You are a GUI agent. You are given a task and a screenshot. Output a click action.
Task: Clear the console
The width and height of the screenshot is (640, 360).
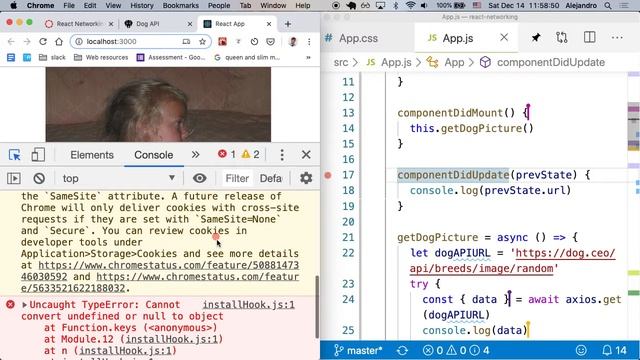click(x=39, y=178)
